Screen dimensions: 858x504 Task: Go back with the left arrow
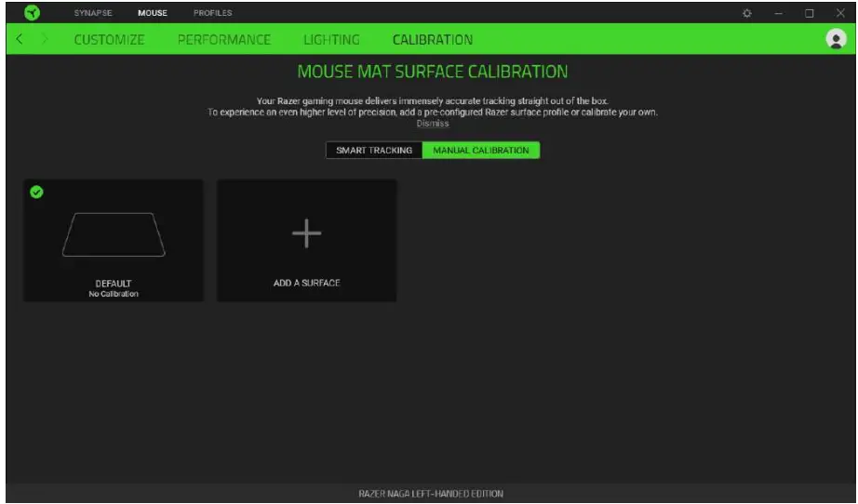click(20, 39)
